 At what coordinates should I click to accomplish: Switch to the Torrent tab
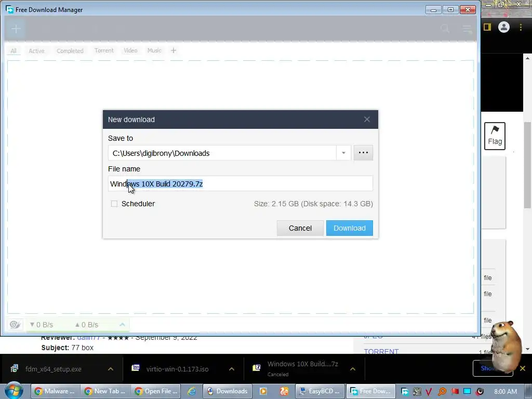click(x=104, y=50)
